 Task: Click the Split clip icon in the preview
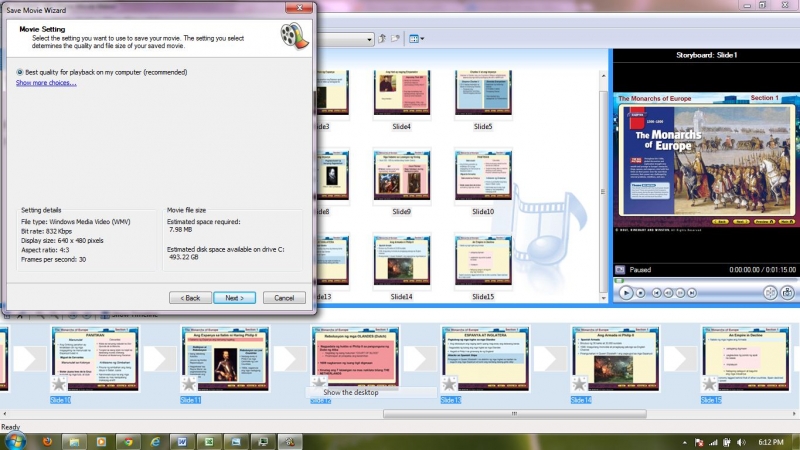771,293
